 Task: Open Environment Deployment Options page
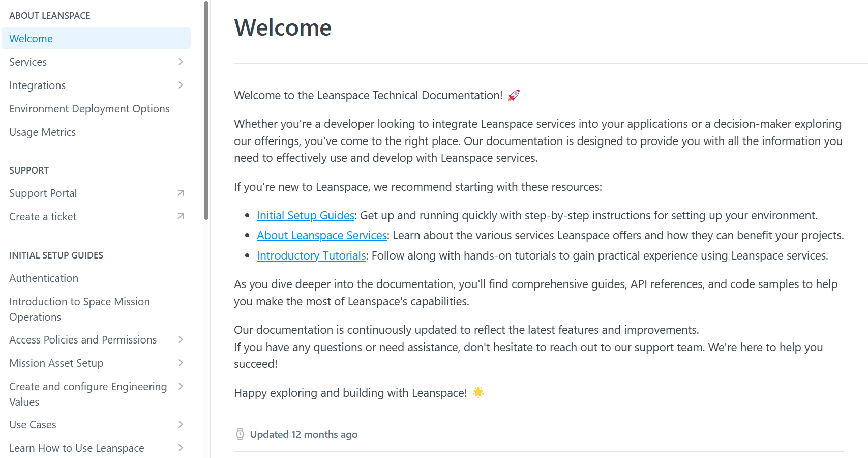pyautogui.click(x=89, y=109)
